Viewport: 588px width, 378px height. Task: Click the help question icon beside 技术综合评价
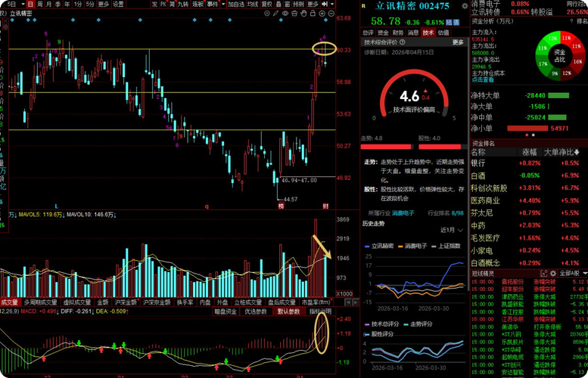[x=403, y=42]
